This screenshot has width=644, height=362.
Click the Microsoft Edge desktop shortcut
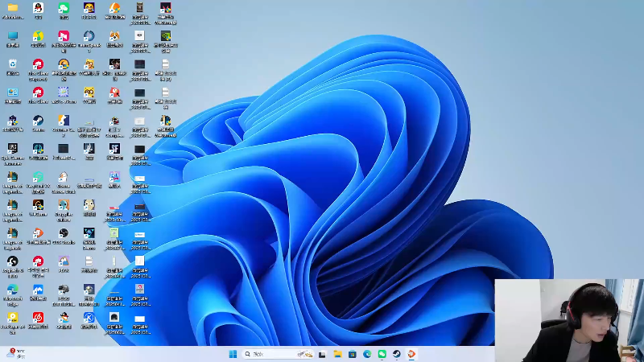[12, 290]
